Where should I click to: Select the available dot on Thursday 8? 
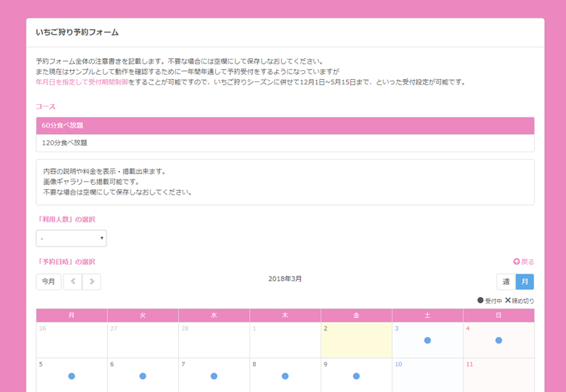(x=285, y=375)
